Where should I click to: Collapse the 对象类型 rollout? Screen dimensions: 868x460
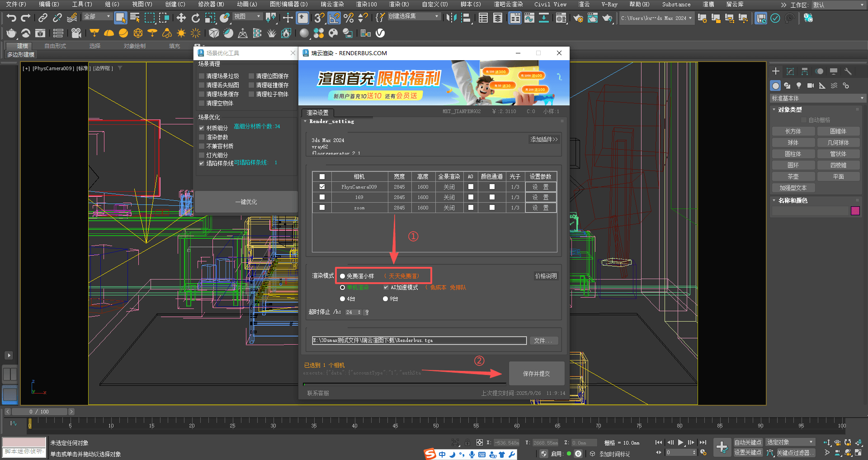(x=789, y=109)
